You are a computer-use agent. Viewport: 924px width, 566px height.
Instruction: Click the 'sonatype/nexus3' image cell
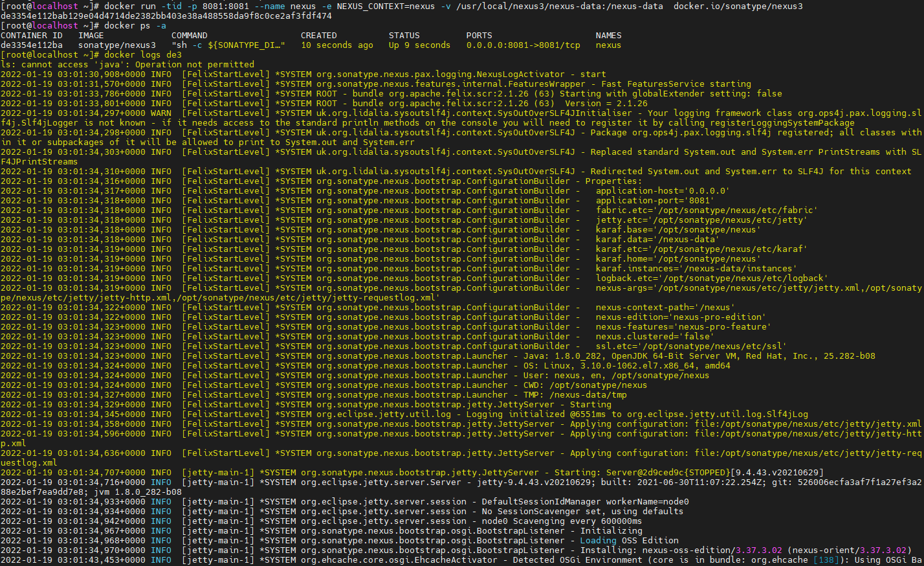pos(117,45)
